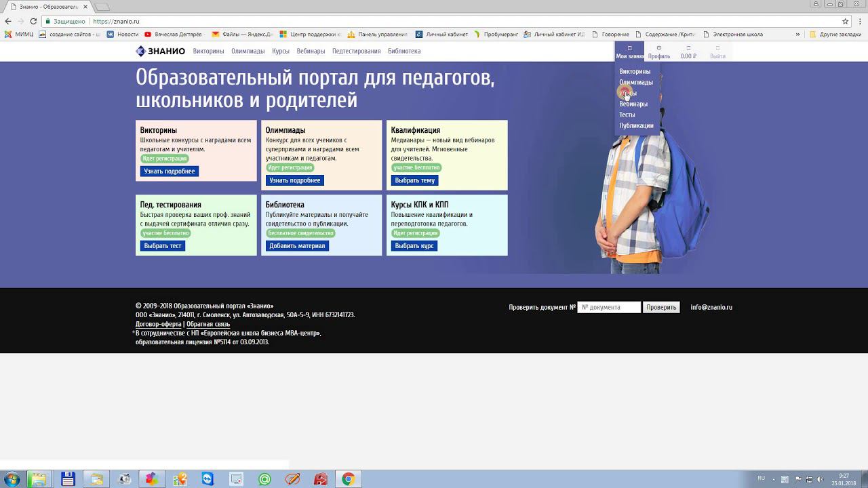Open TeamViewer from the taskbar

208,479
